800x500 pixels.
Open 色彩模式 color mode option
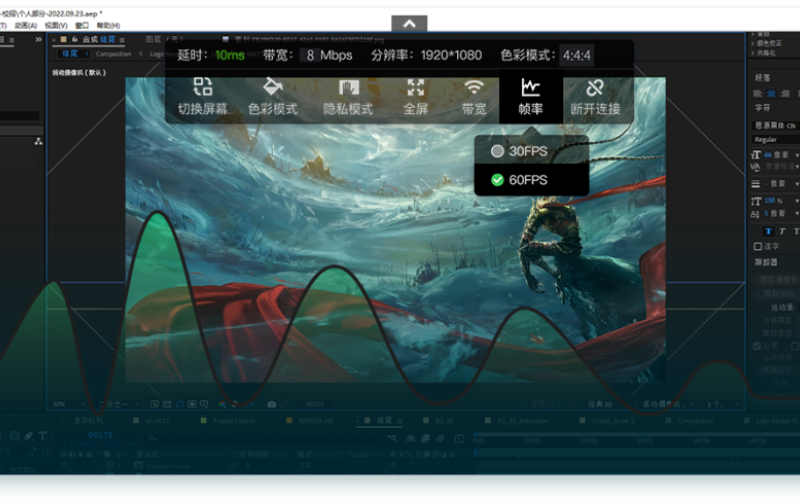click(272, 96)
